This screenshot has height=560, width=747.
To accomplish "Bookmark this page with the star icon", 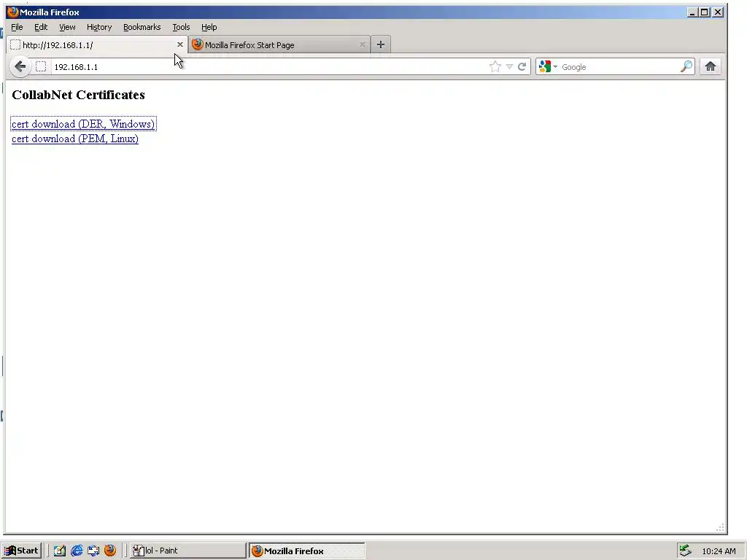I will (495, 66).
